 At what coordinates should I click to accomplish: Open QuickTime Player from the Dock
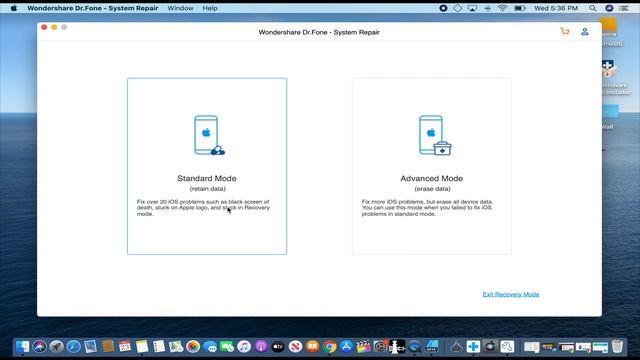pyautogui.click(x=414, y=347)
